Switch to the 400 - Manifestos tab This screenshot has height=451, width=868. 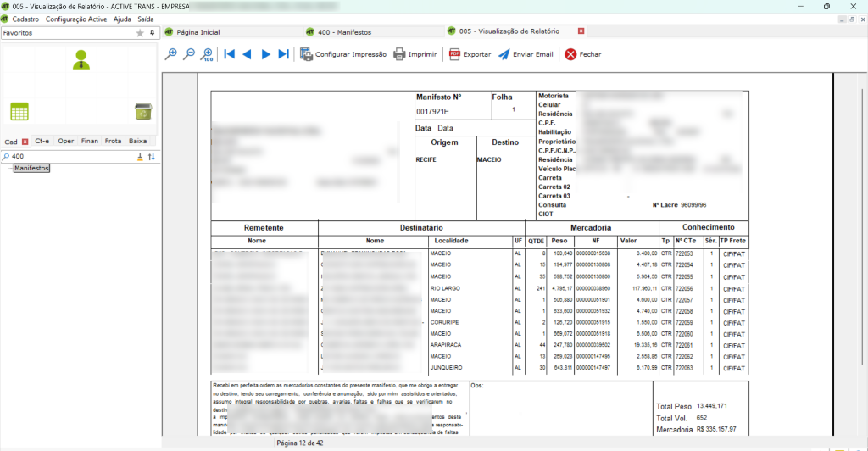[x=343, y=31]
